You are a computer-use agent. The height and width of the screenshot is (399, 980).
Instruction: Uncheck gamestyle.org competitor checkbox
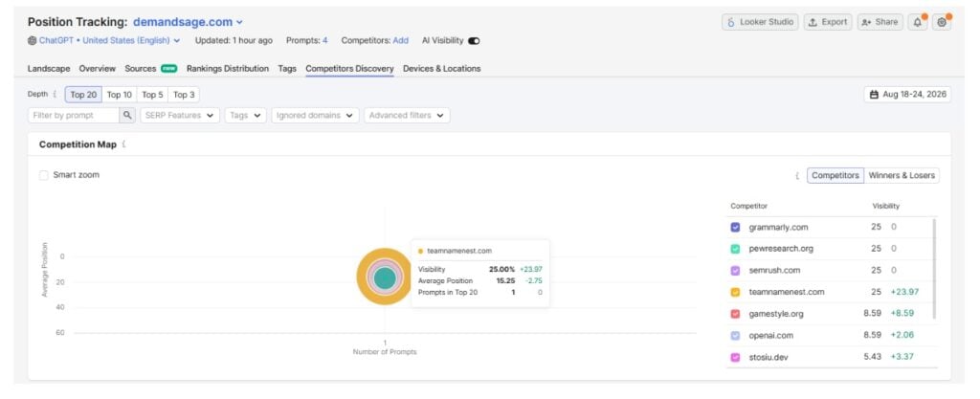[736, 314]
